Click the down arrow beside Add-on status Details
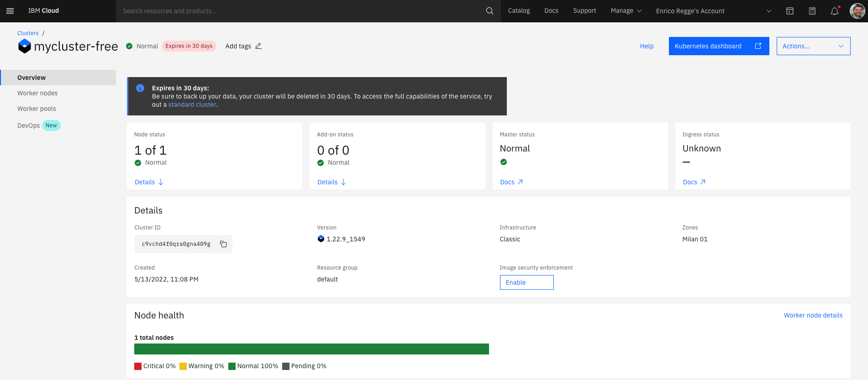This screenshot has width=868, height=380. tap(343, 182)
